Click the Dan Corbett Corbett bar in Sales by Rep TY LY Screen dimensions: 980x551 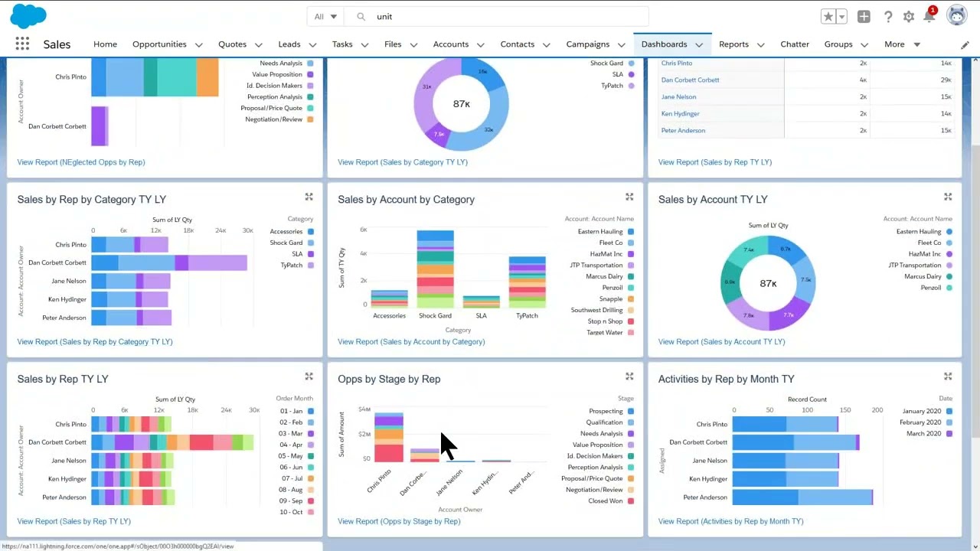tap(172, 442)
